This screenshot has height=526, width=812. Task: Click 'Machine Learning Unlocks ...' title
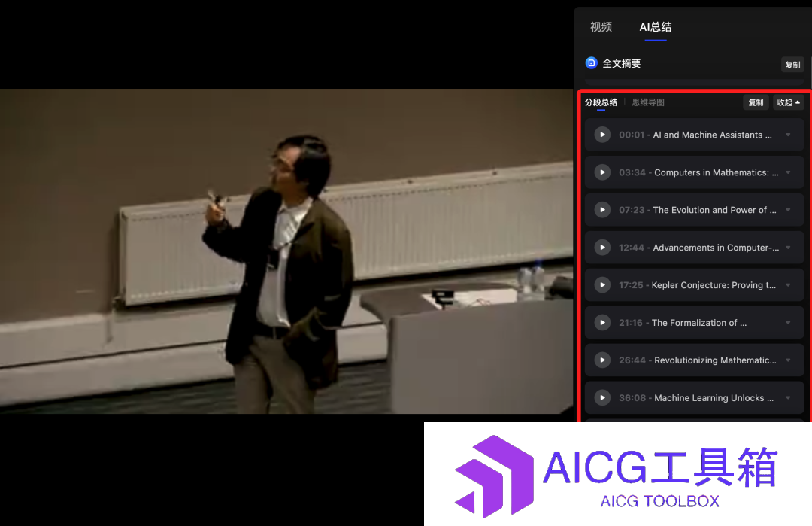click(x=714, y=398)
